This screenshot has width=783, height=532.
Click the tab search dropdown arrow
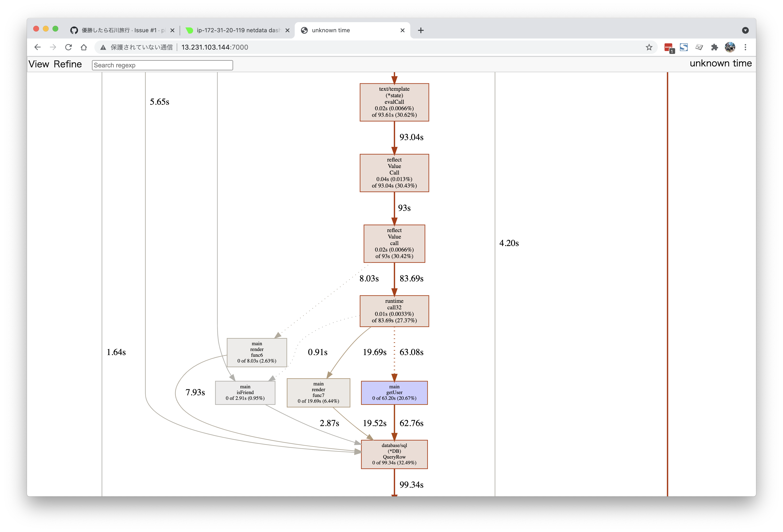click(x=745, y=30)
